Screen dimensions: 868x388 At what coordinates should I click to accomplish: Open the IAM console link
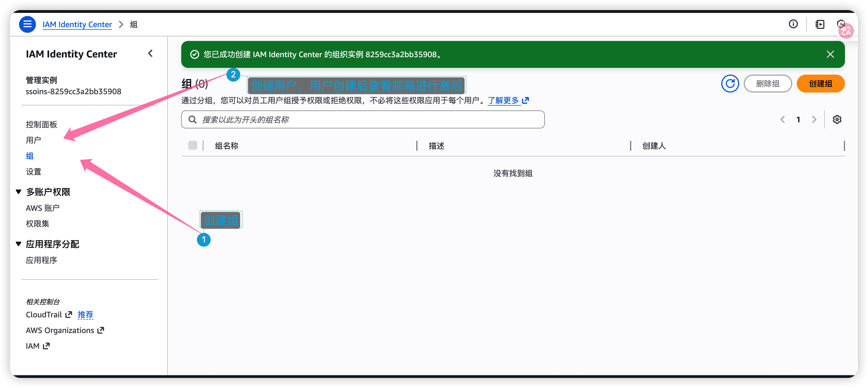tap(37, 346)
